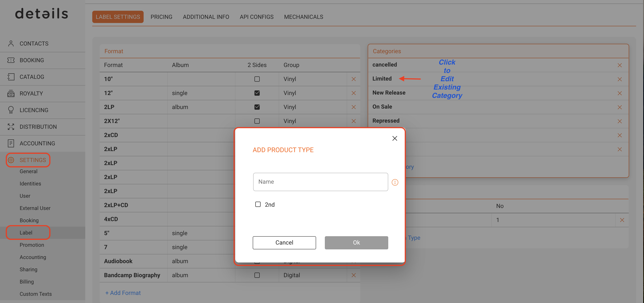644x303 pixels.
Task: Toggle 2 Sides checkbox for 10"
Action: click(257, 79)
